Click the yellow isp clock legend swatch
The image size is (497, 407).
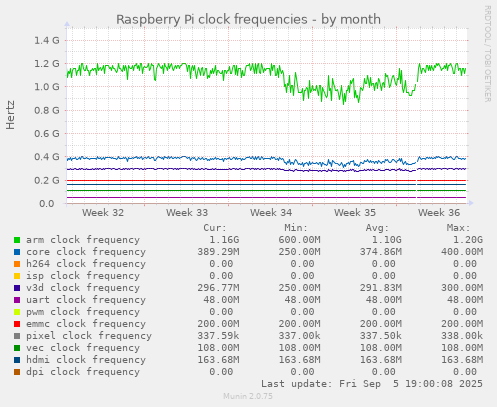(17, 276)
